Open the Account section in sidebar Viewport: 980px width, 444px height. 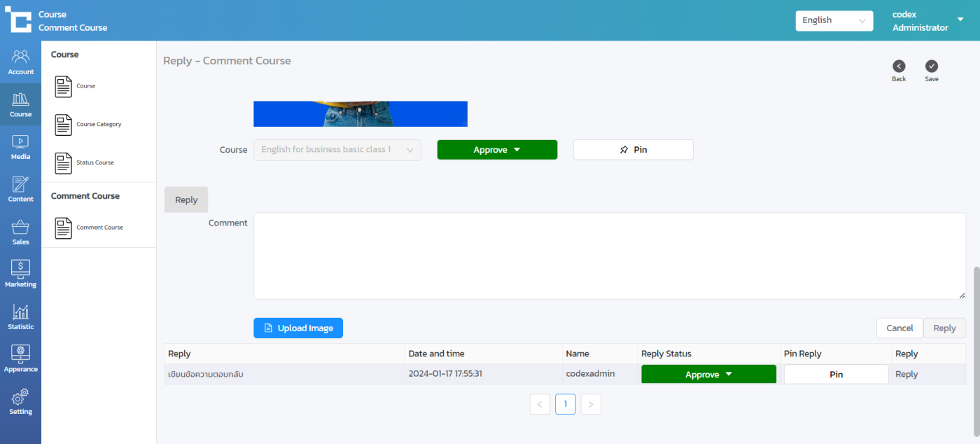[20, 62]
